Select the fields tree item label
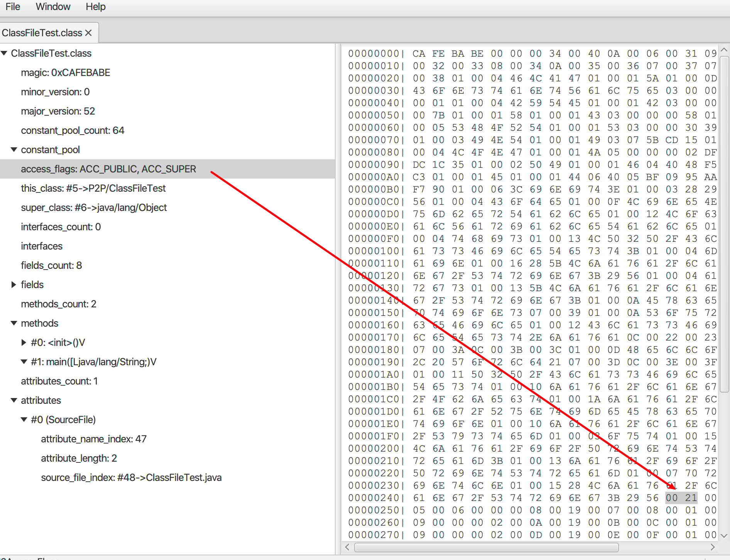Screen dimensions: 730x560 click(x=32, y=285)
